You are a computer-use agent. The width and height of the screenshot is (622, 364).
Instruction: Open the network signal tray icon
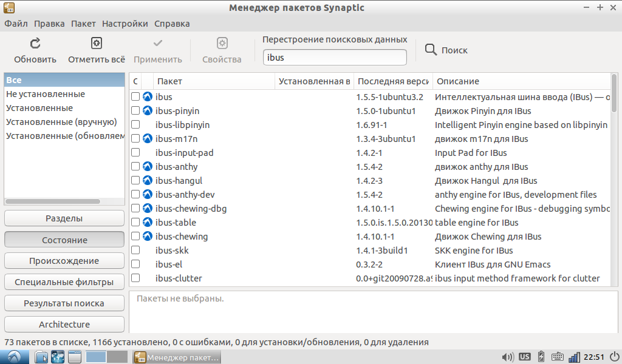[x=574, y=357]
